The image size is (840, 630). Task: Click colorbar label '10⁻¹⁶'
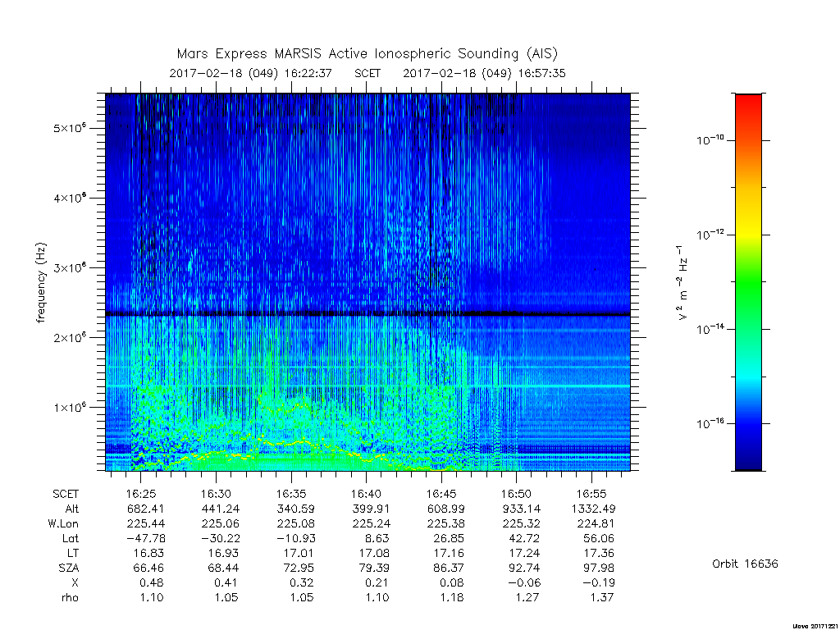point(710,423)
